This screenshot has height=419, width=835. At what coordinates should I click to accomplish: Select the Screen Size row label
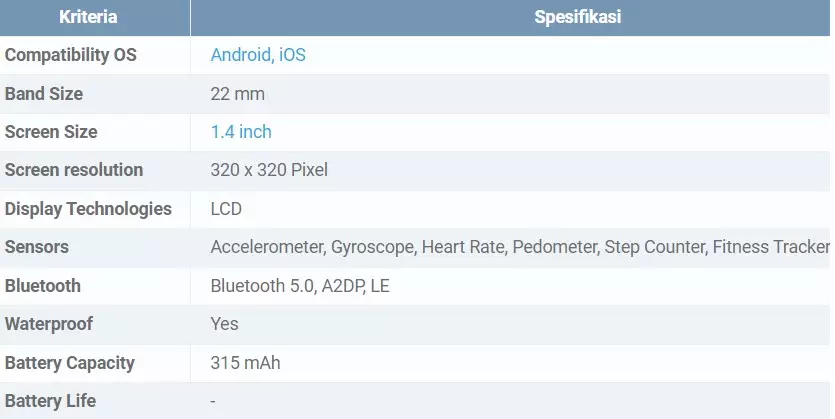click(x=51, y=132)
